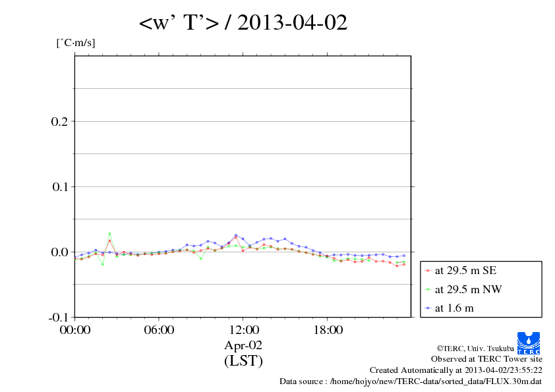This screenshot has height=392, width=555.
Task: Click the chart title with date 2013-04-02
Action: pos(243,23)
